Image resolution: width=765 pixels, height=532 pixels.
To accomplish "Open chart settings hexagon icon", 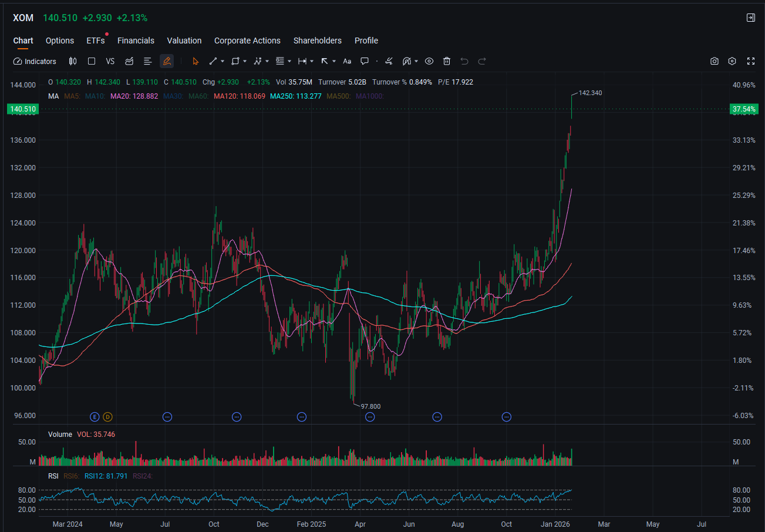I will (x=732, y=61).
